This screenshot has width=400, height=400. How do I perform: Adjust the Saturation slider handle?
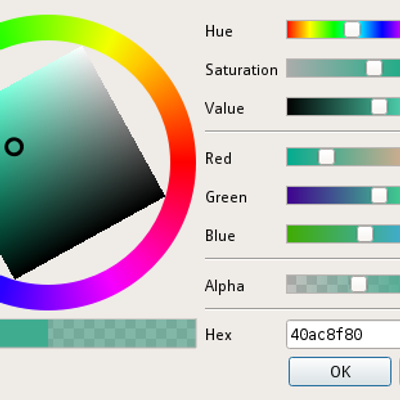pyautogui.click(x=374, y=68)
